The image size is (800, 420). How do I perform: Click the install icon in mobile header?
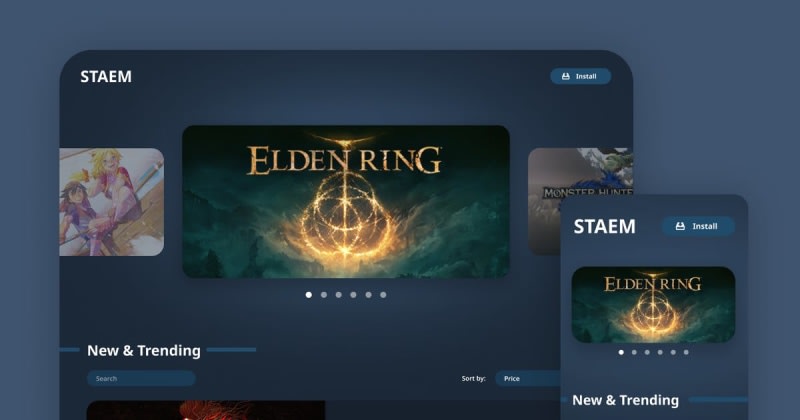[680, 226]
